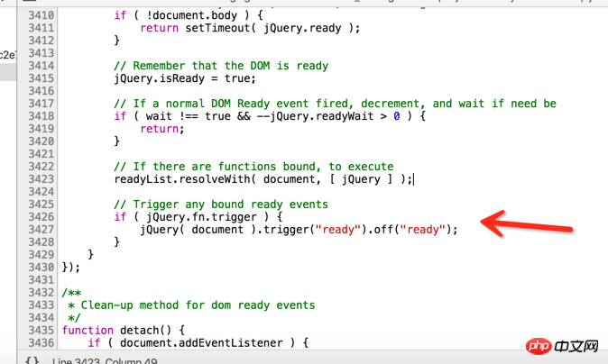This screenshot has width=608, height=364.
Task: Toggle pretty print curly braces icon
Action: pyautogui.click(x=32, y=360)
